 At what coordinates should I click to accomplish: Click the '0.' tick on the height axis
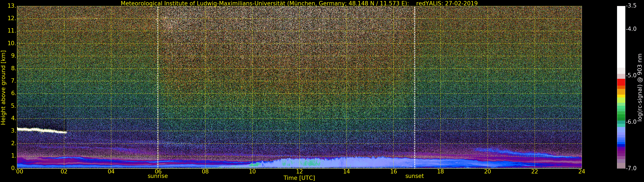click(13, 168)
